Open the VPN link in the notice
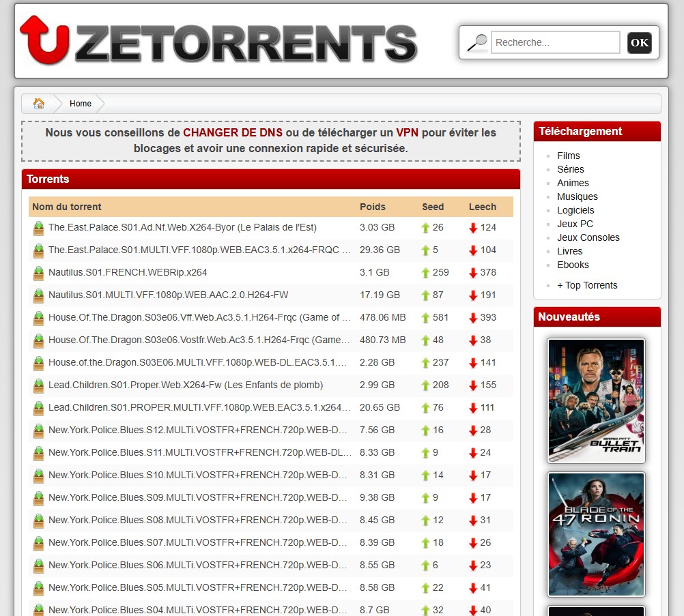This screenshot has height=616, width=684. [x=407, y=132]
